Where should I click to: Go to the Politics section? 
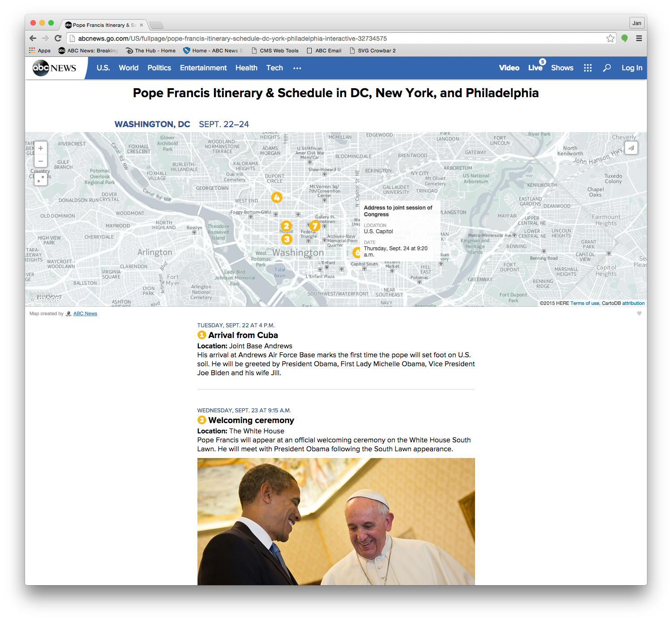click(159, 68)
